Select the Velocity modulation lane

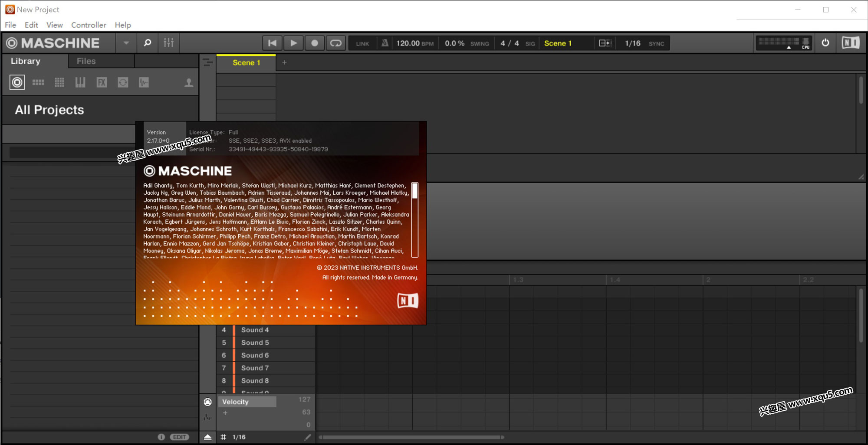[247, 402]
